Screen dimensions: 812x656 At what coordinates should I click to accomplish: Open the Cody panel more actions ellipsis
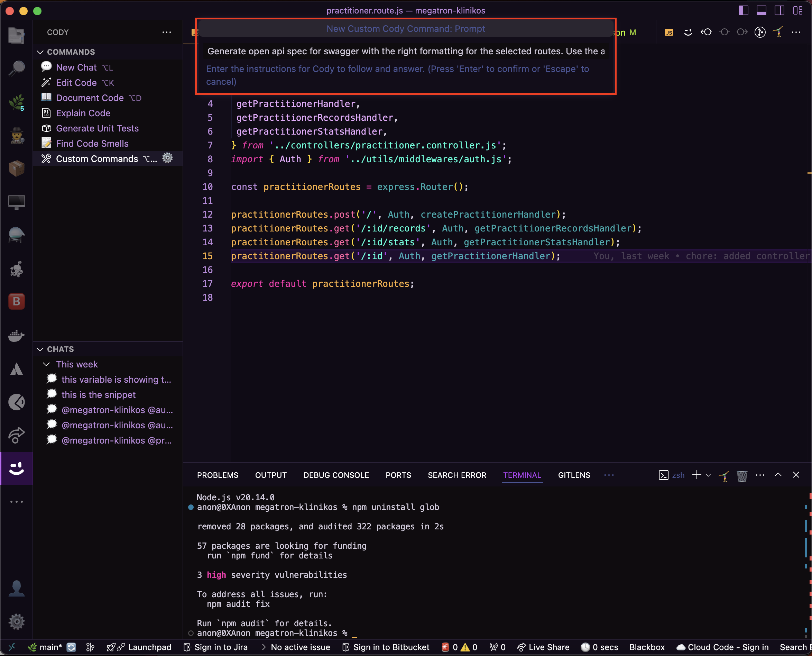[167, 32]
